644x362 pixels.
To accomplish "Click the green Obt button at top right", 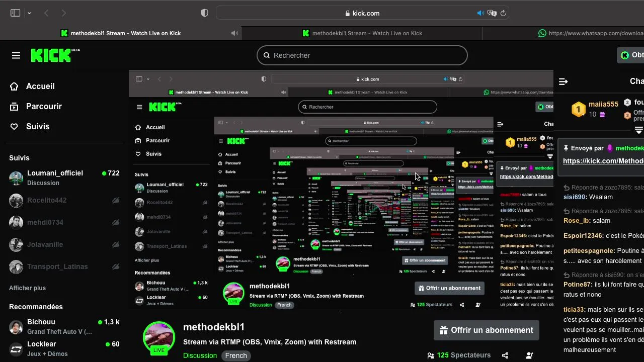I will pos(631,55).
